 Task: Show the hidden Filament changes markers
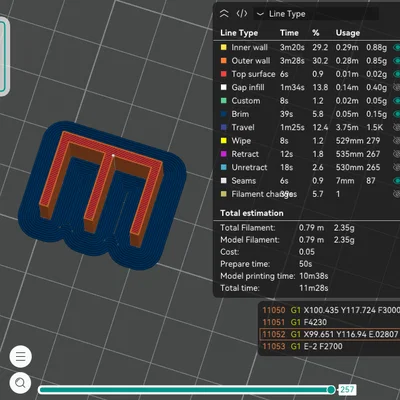(x=397, y=194)
